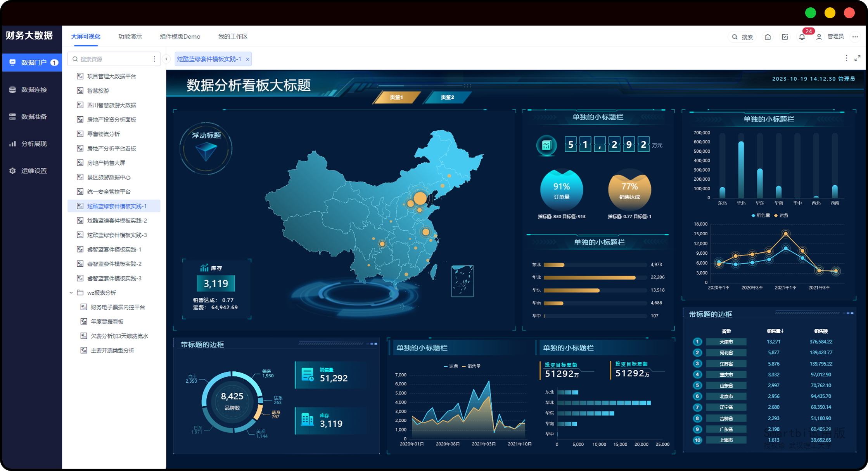Collapse the resource tree panel arrow
The image size is (868, 471).
click(x=166, y=59)
